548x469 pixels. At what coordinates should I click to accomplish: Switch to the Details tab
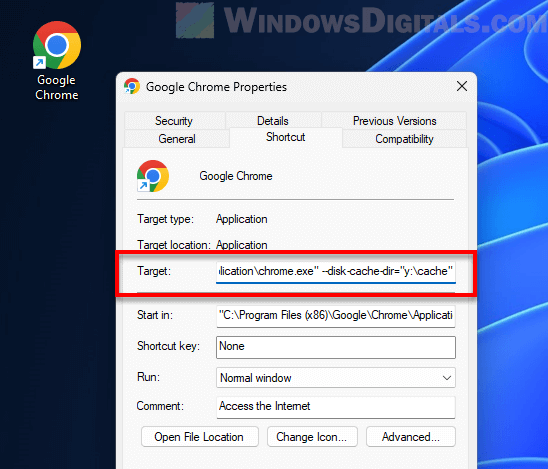(x=273, y=121)
